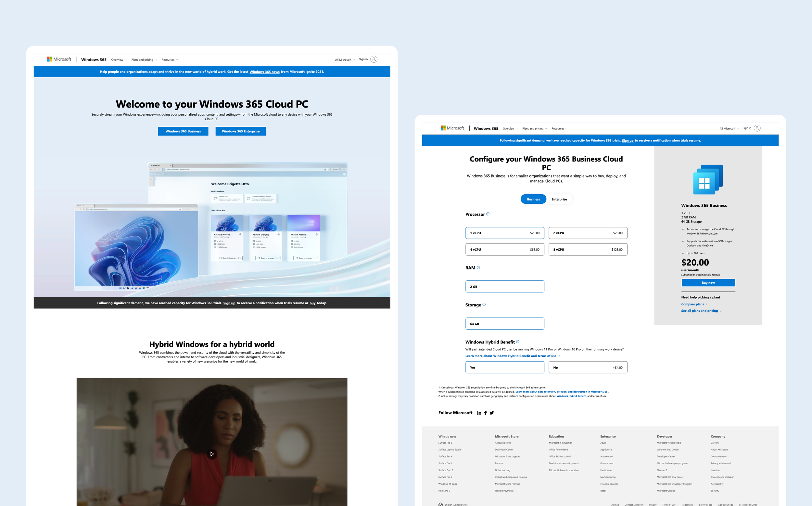The width and height of the screenshot is (812, 506).
Task: Click the Storage info icon
Action: pos(484,305)
